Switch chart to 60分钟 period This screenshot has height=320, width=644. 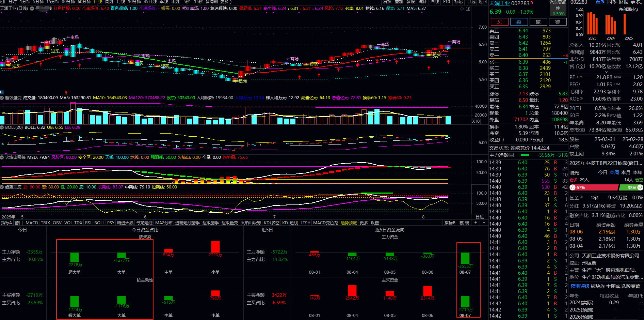click(84, 2)
